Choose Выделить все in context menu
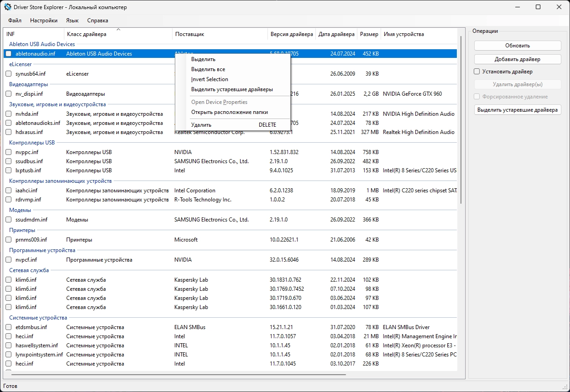Screen dimensions: 570x392 coord(208,69)
